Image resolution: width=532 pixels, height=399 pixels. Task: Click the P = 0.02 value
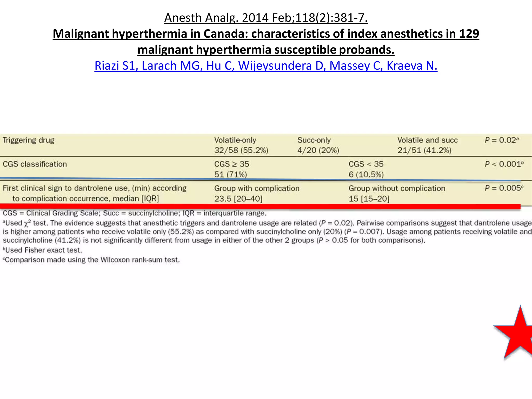pyautogui.click(x=501, y=140)
